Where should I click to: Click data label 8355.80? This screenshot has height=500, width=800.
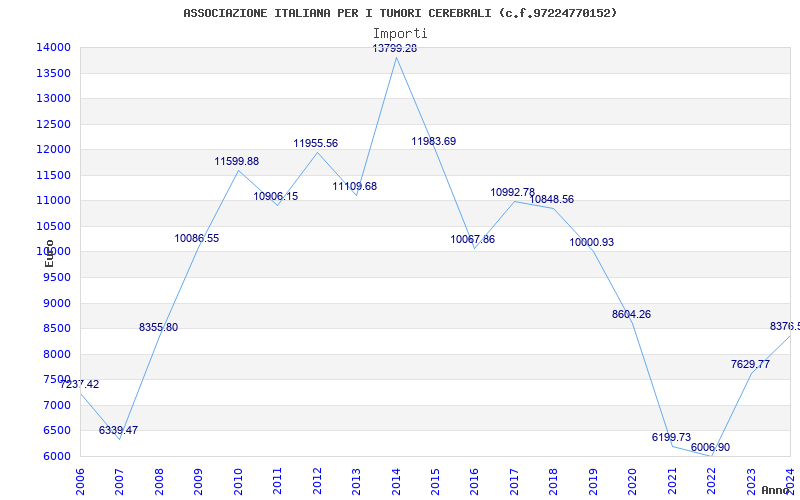point(158,328)
